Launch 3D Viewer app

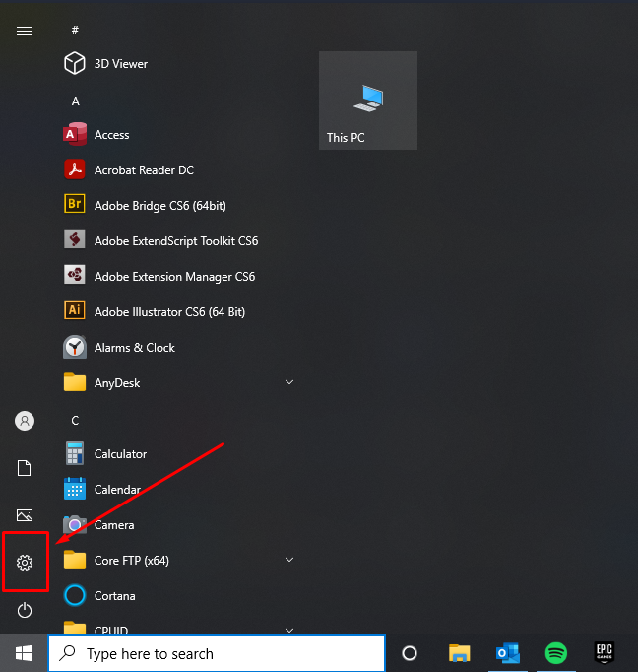click(120, 64)
